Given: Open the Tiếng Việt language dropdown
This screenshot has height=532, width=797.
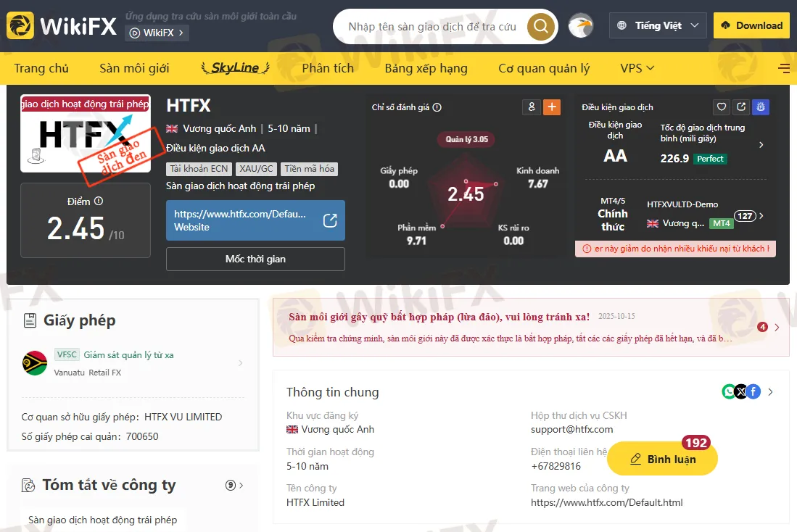Looking at the screenshot, I should tap(658, 26).
